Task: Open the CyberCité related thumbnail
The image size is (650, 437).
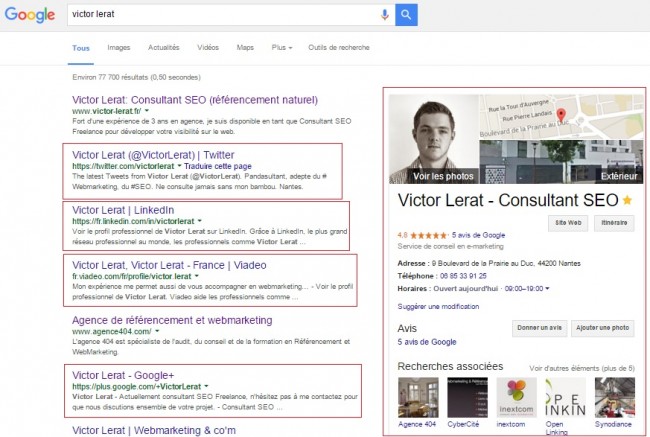Action: [x=467, y=397]
